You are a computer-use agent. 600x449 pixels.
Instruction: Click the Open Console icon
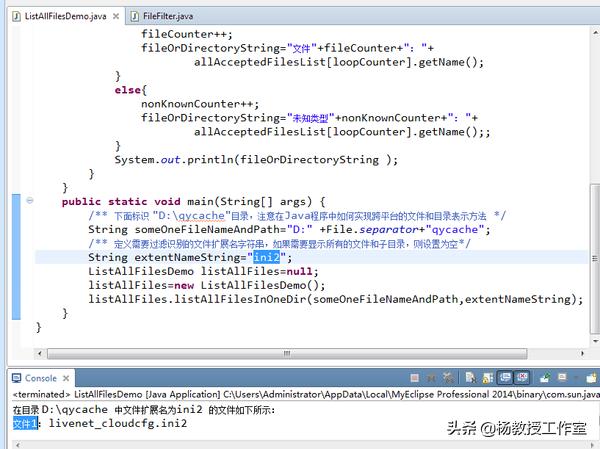pyautogui.click(x=592, y=378)
